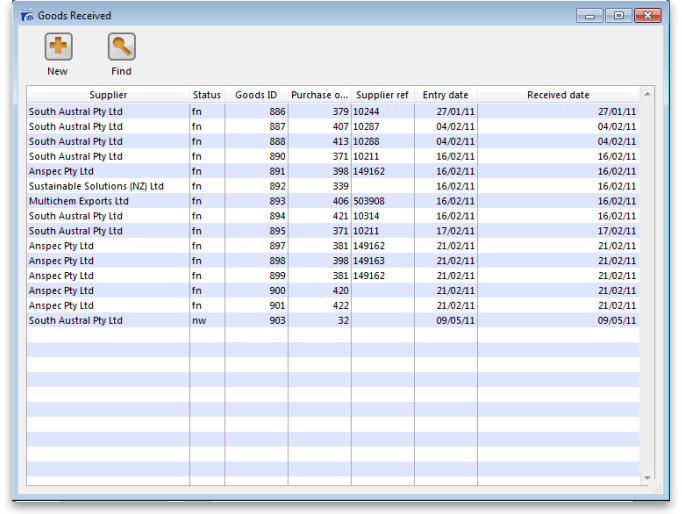The width and height of the screenshot is (682, 514).
Task: Select the Sustainable Solutions (NZ) Ltd row
Action: (96, 186)
